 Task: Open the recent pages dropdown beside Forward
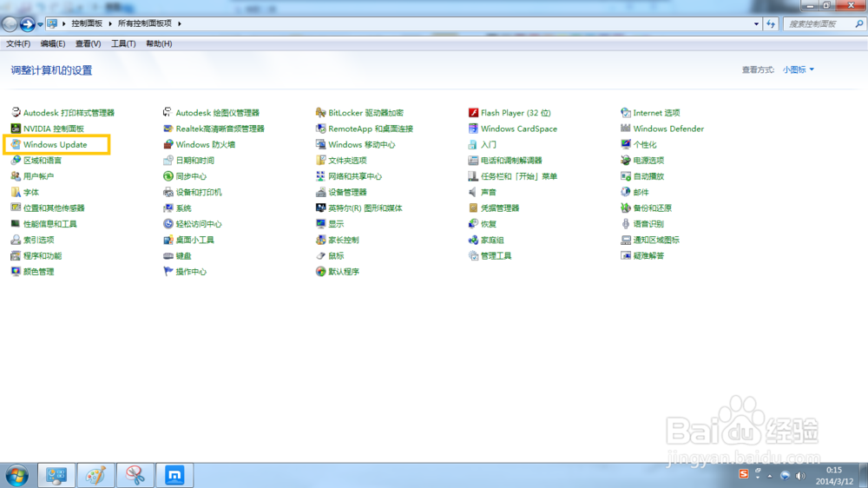point(40,24)
